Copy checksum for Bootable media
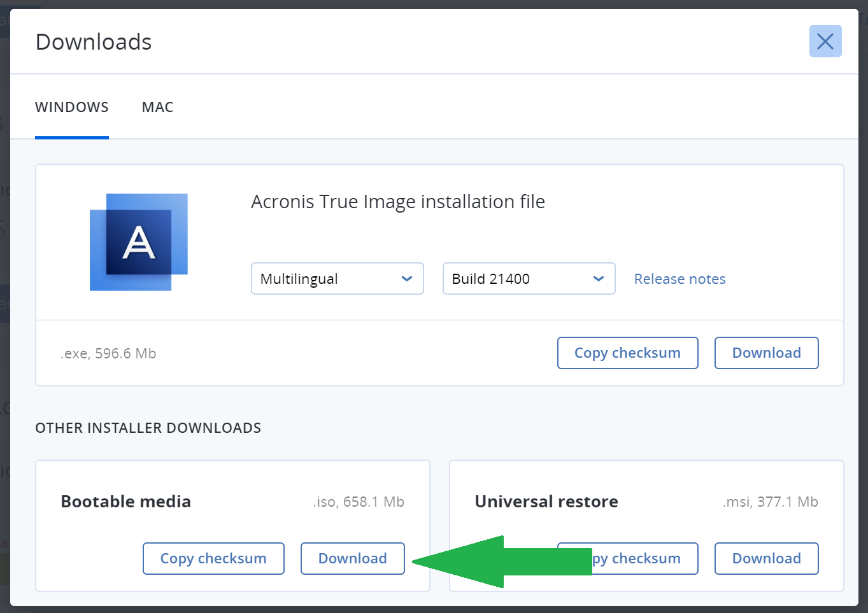The width and height of the screenshot is (868, 613). pyautogui.click(x=213, y=558)
